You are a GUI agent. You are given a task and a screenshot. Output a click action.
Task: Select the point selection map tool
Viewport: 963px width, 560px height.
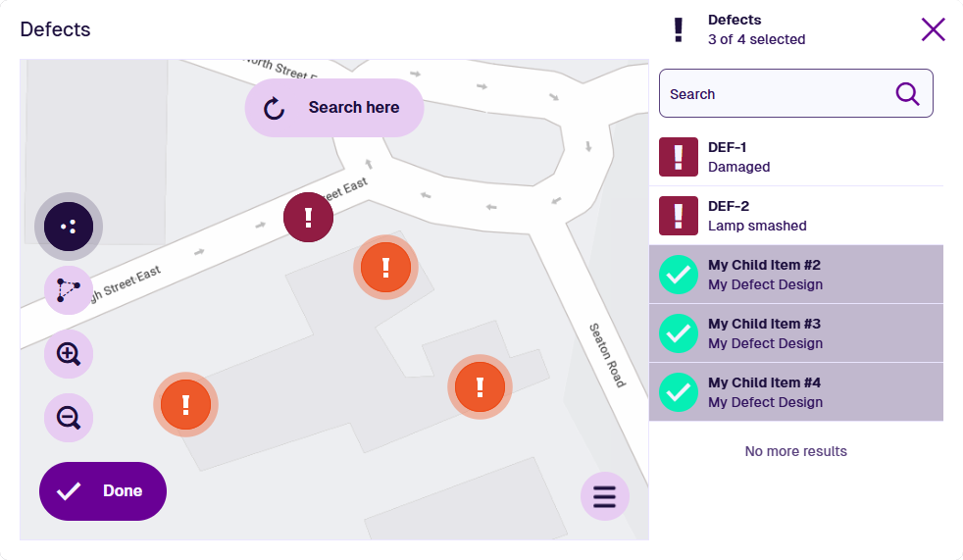pyautogui.click(x=69, y=226)
